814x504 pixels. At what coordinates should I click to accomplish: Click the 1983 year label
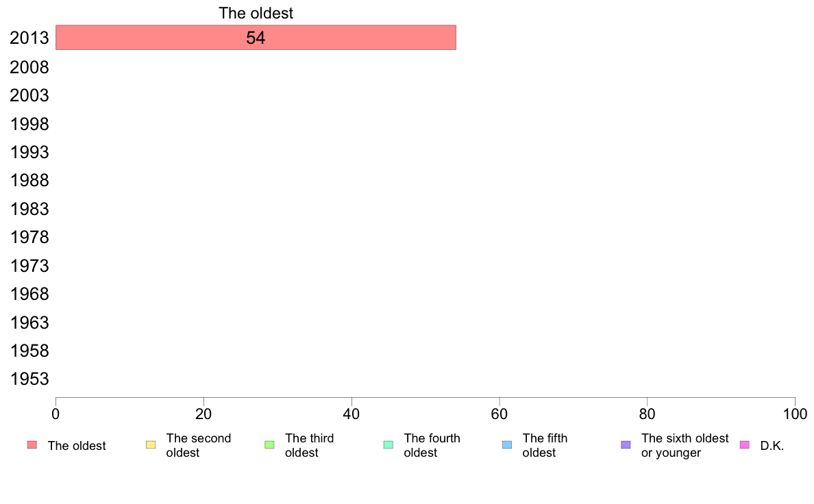point(29,209)
